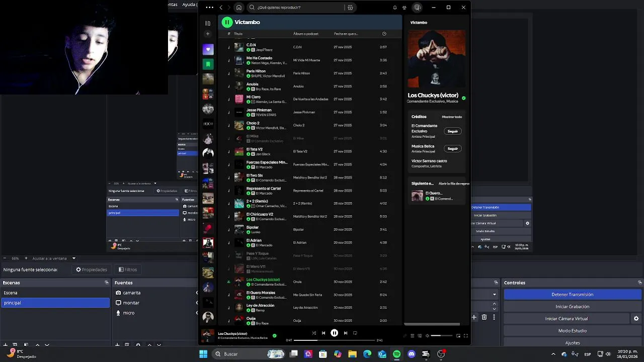Open OBS Filtros button
Image resolution: width=644 pixels, height=362 pixels.
coord(128,269)
